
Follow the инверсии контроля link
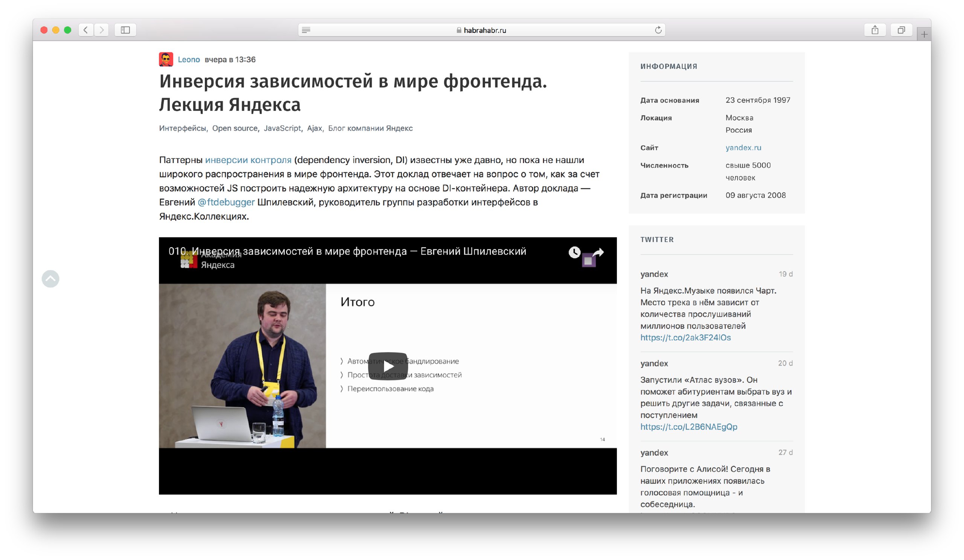click(x=248, y=160)
